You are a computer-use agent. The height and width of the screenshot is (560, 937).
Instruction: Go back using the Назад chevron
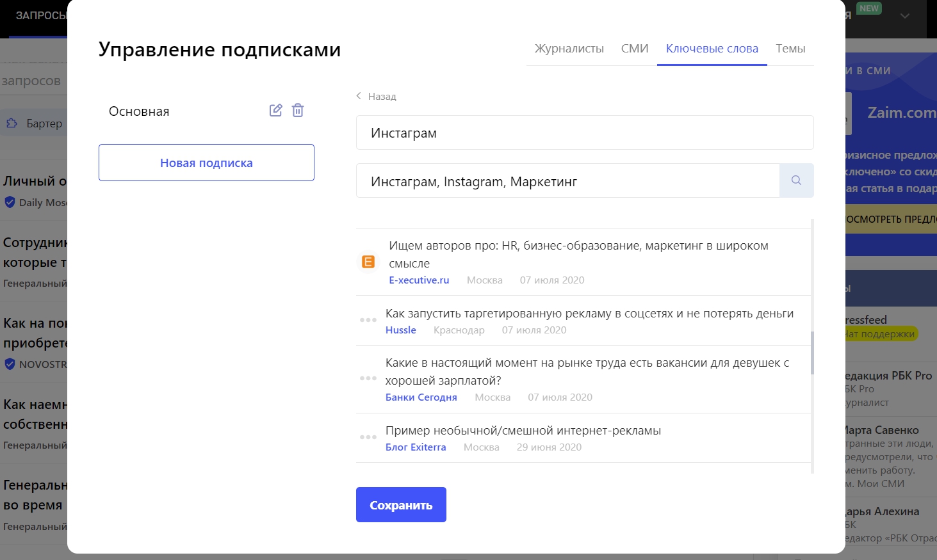(359, 96)
